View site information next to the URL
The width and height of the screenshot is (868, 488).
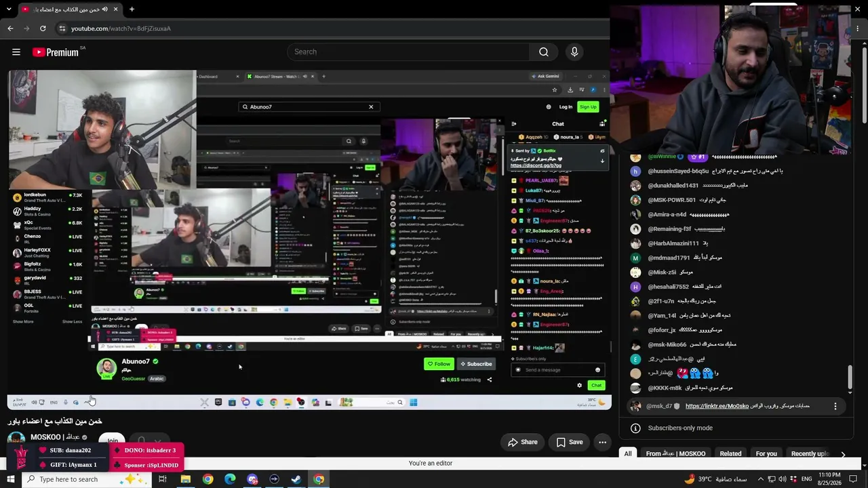click(62, 28)
